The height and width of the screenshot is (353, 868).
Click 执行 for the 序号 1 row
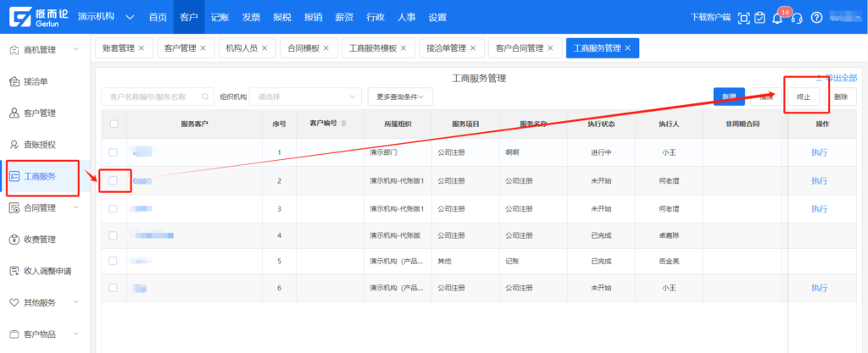pos(820,152)
